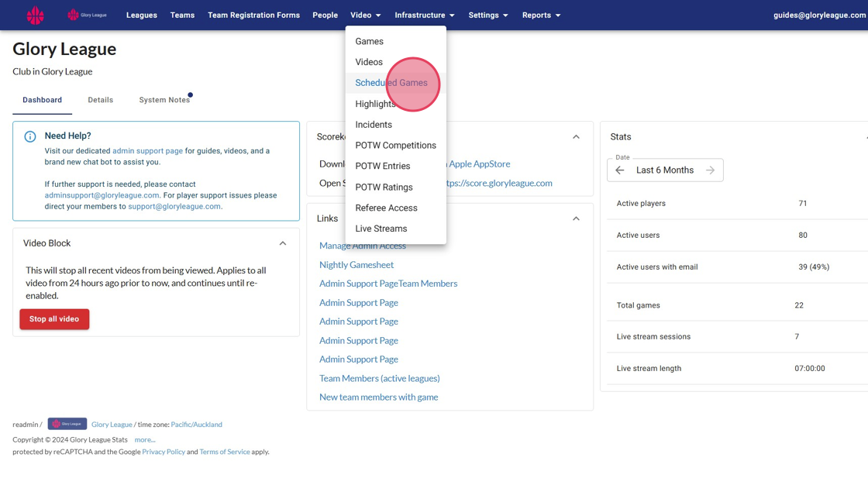Click the Live stream length value 07:00:00

[810, 369]
